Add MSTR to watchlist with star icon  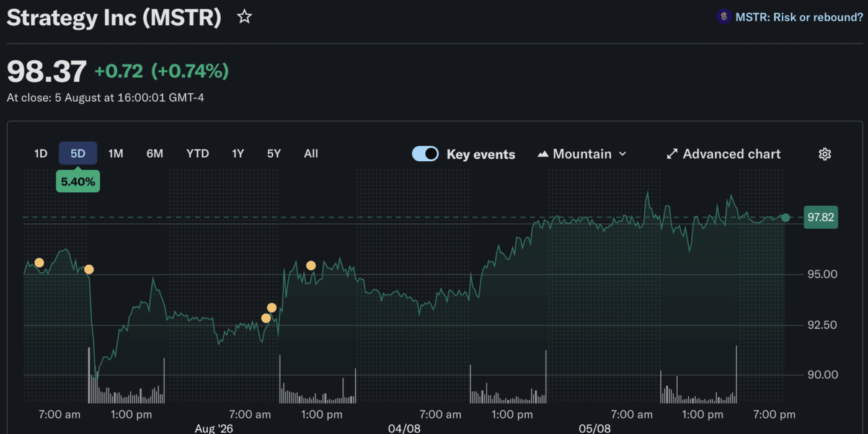[x=244, y=17]
